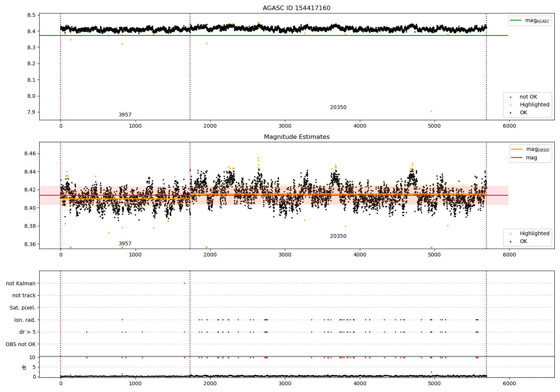Click '3957' obsid label in Magnitude Estimates plot
560x392 pixels.
click(x=125, y=244)
